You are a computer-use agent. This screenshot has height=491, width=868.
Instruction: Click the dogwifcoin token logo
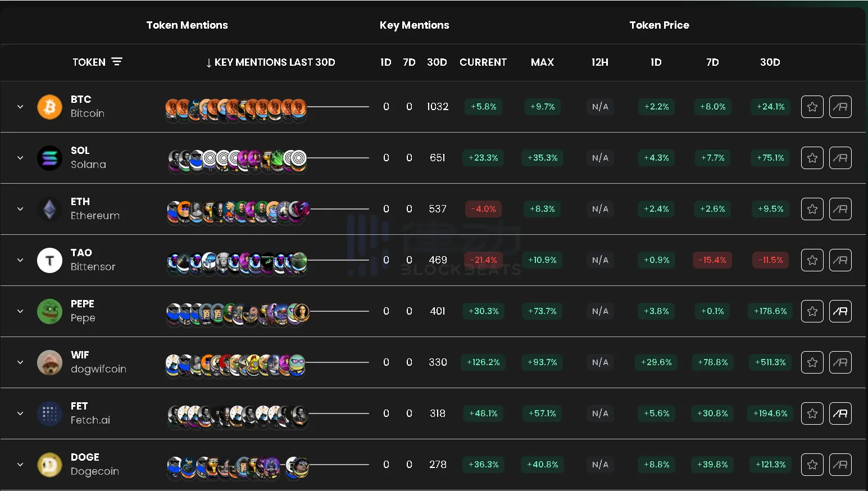(x=49, y=362)
